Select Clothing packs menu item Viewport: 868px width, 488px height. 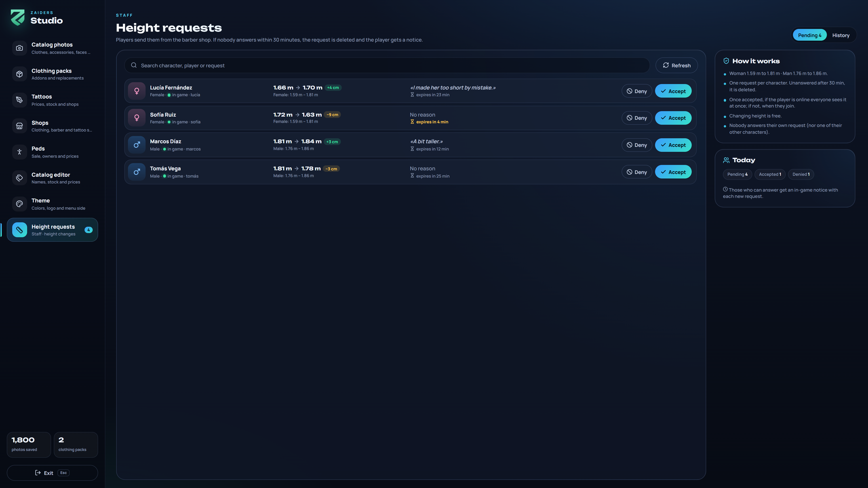[52, 74]
